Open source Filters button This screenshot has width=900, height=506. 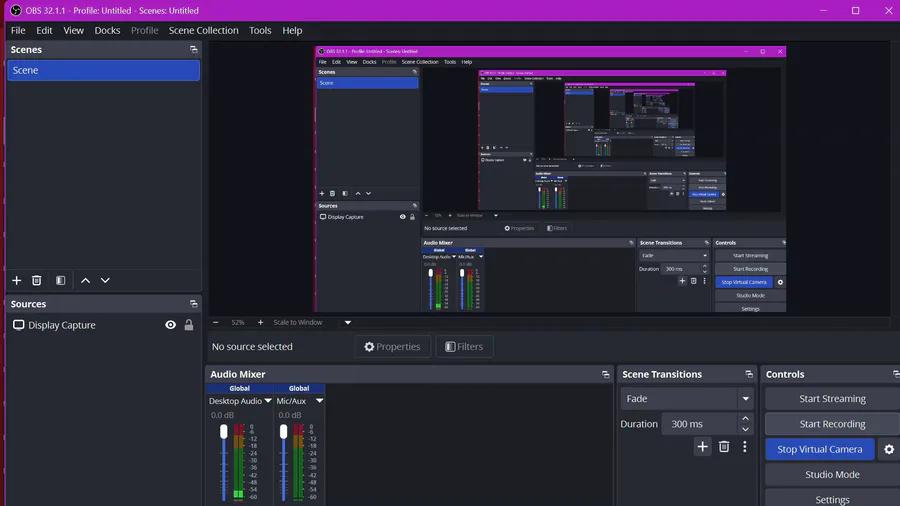point(464,347)
